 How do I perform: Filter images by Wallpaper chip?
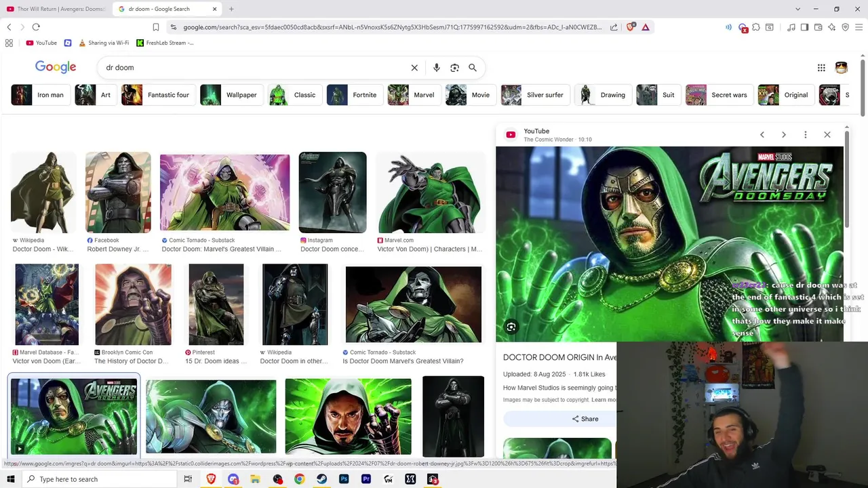pos(231,95)
